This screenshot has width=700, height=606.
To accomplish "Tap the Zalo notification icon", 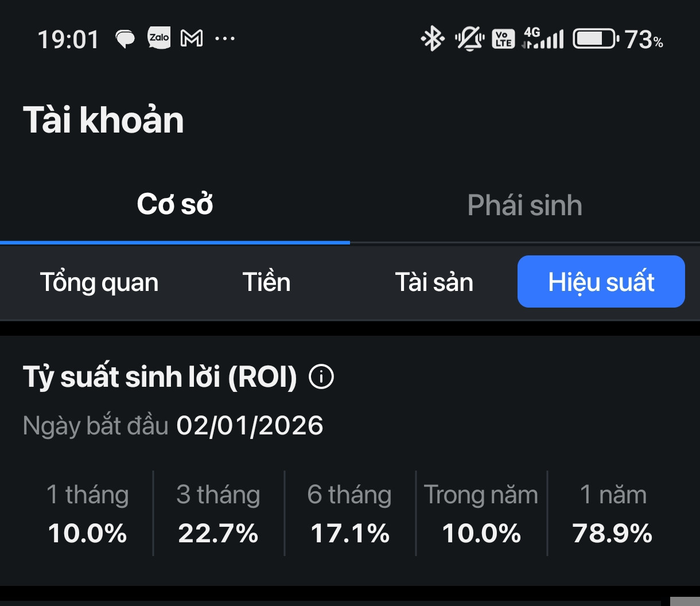I will 159,38.
